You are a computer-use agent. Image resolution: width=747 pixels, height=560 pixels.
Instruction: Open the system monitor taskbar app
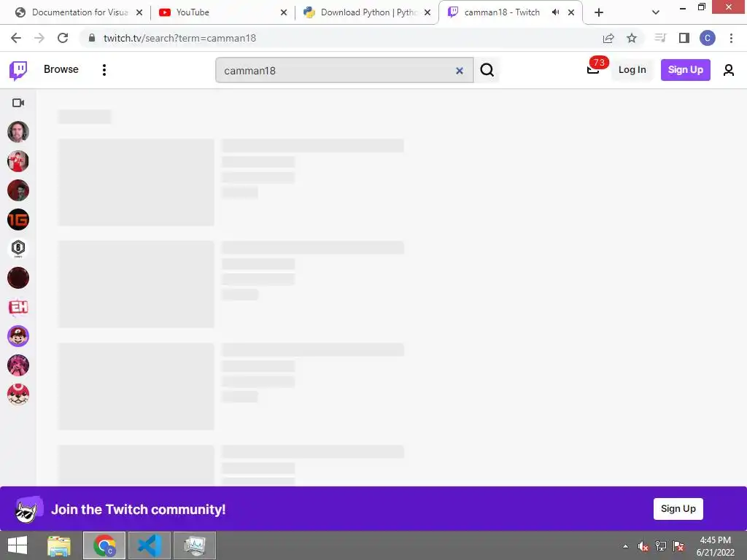tap(195, 545)
